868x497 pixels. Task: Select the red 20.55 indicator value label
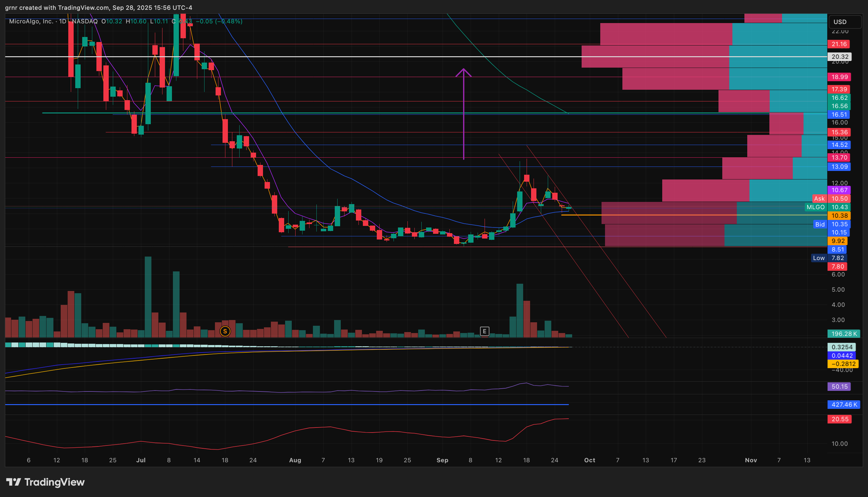pyautogui.click(x=839, y=419)
